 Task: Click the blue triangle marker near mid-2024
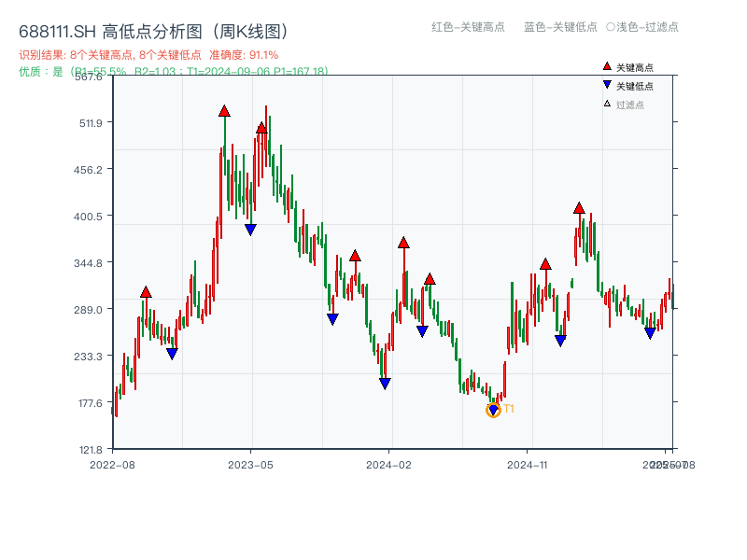coord(422,329)
